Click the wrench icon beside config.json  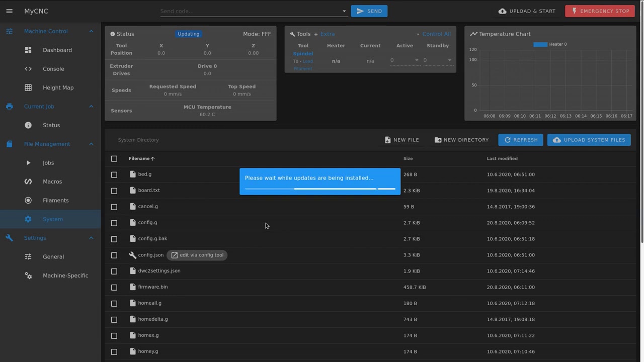[x=133, y=255]
